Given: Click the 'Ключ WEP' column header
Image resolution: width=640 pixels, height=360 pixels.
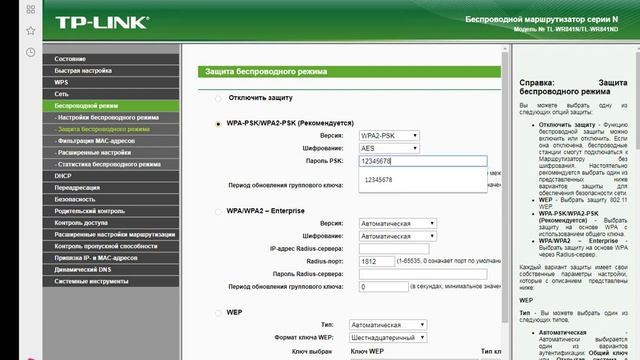Looking at the screenshot, I should [367, 351].
